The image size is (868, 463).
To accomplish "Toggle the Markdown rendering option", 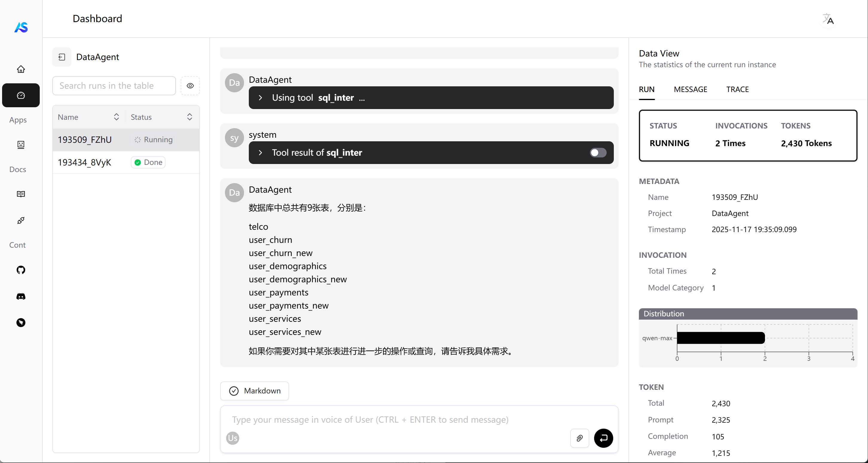I will coord(254,391).
